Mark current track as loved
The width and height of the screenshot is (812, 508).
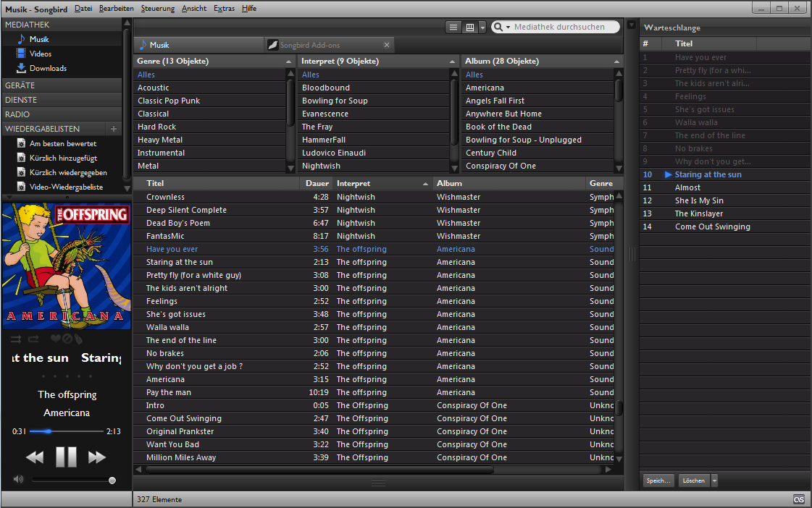pos(56,338)
